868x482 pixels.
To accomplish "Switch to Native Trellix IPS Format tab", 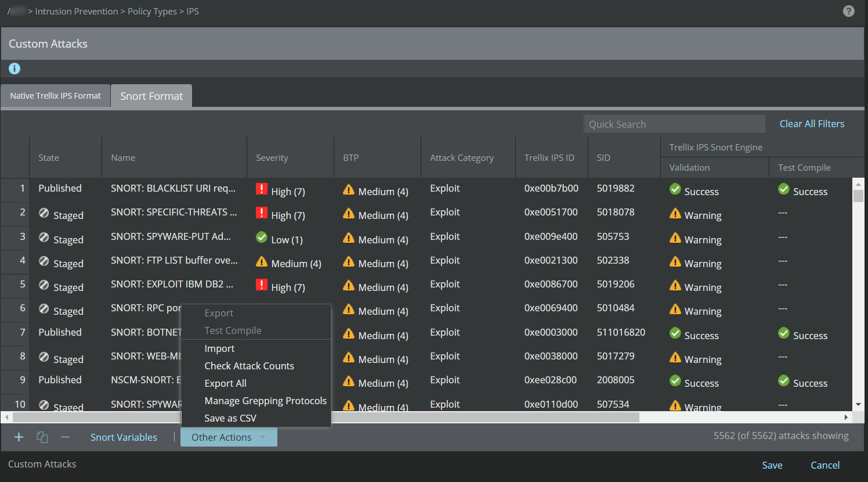I will [x=56, y=96].
